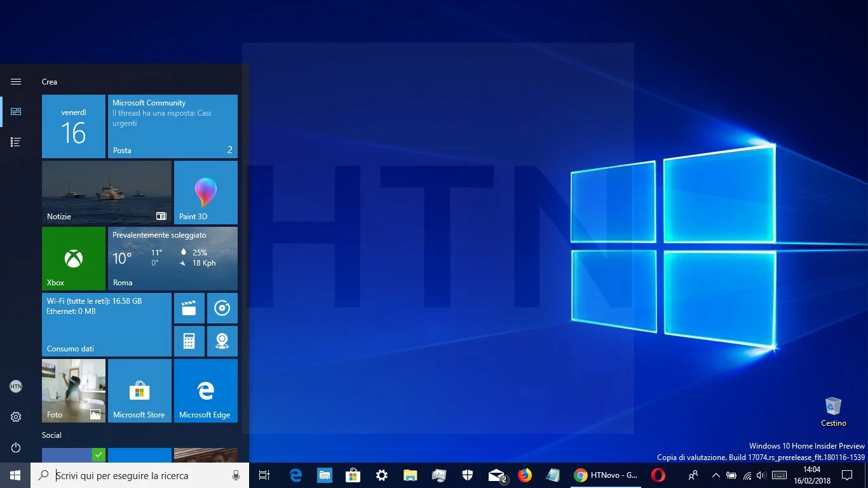Open the Calendar tile showing venerdì 16
The image size is (868, 488).
pos(74,126)
